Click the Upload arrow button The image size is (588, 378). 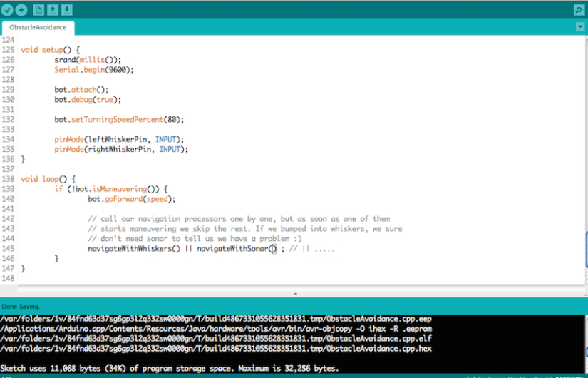pos(21,10)
